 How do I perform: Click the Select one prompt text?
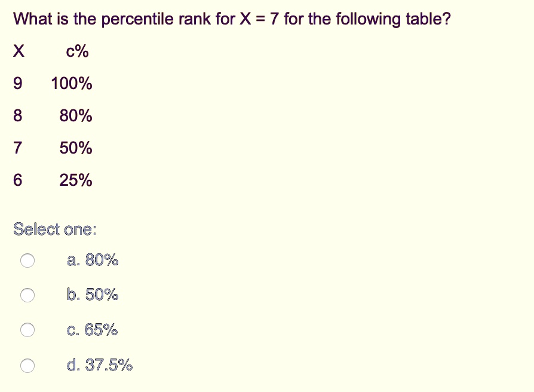(x=54, y=229)
